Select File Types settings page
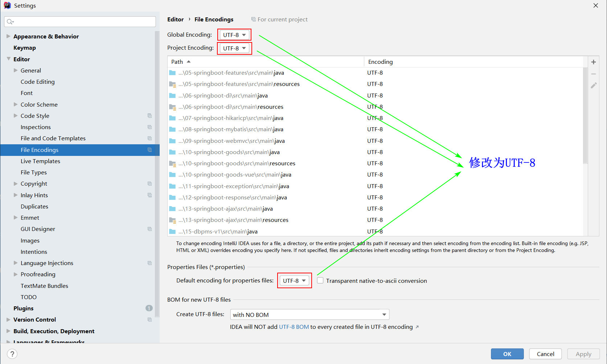This screenshot has width=607, height=364. click(x=34, y=172)
